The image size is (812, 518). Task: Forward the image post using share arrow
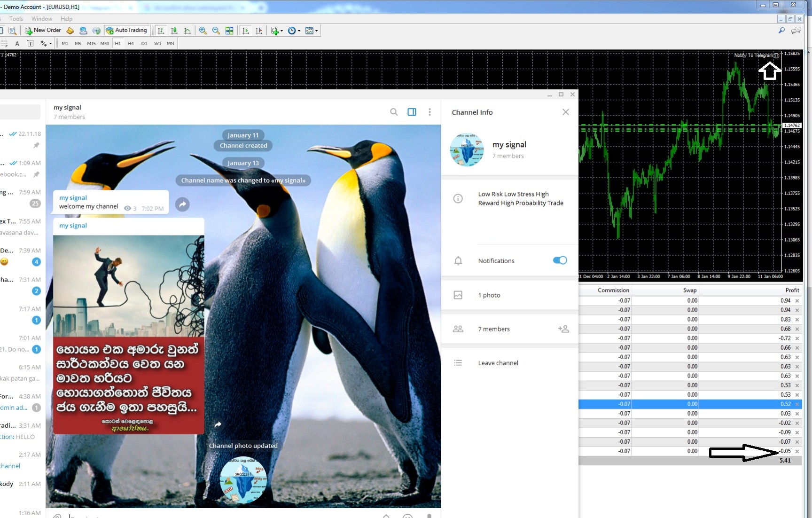coord(218,424)
